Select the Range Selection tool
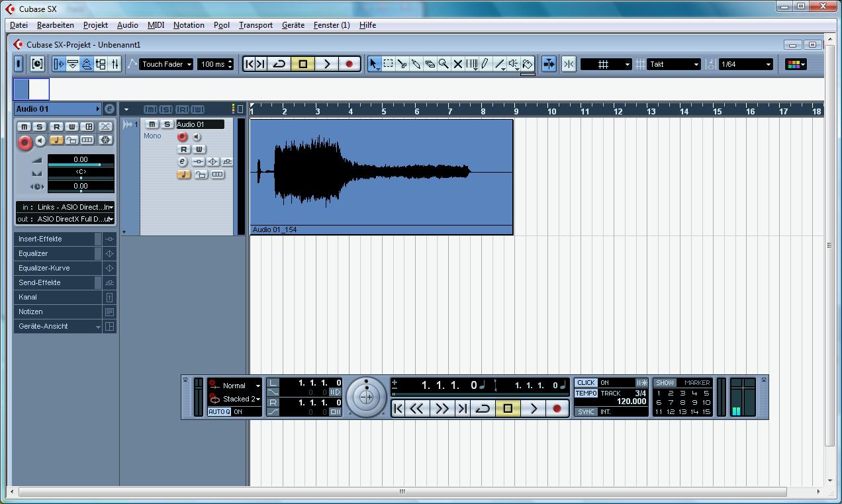Screen dimensions: 842x504 click(389, 64)
